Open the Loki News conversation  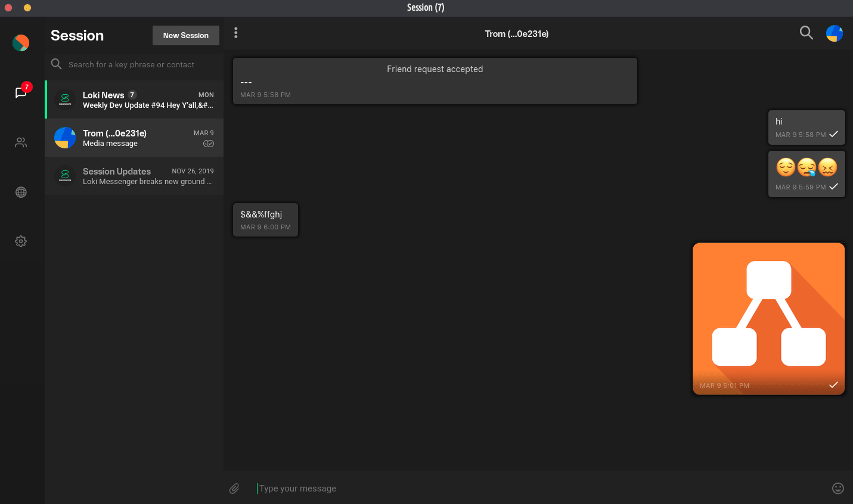pyautogui.click(x=134, y=99)
